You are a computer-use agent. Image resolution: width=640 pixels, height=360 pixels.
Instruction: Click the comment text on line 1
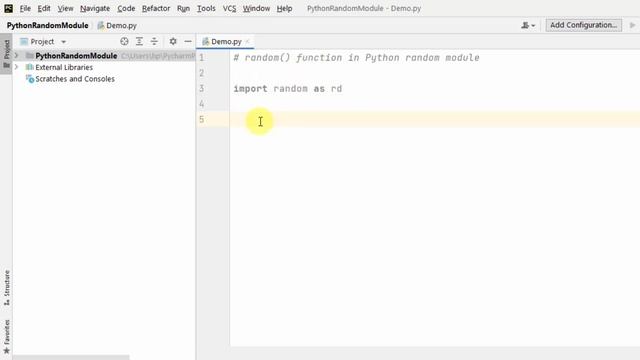(356, 58)
